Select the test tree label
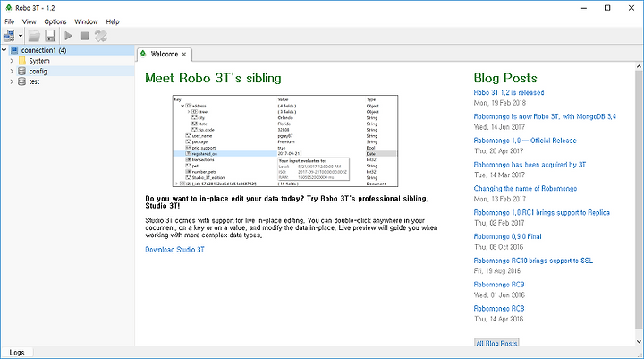This screenshot has width=644, height=359. tap(34, 81)
